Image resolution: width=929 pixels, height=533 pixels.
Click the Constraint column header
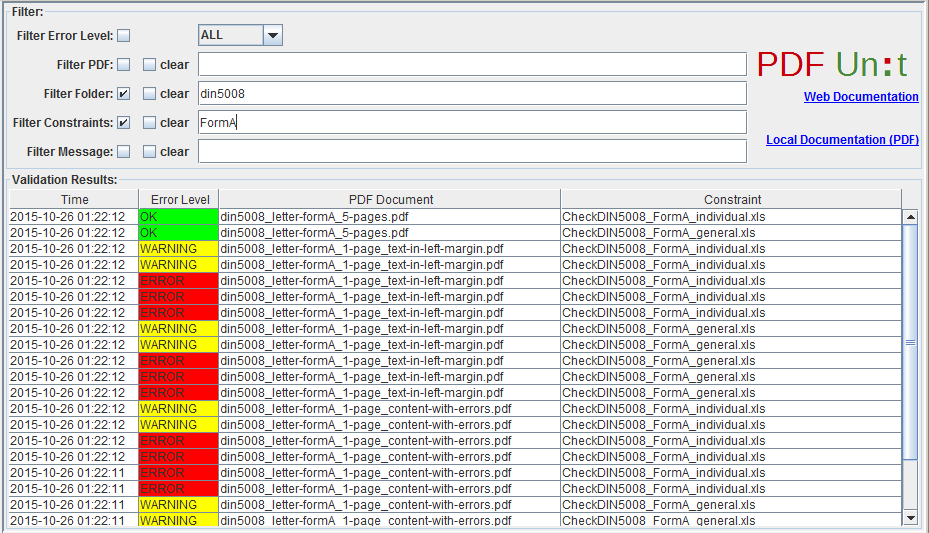pyautogui.click(x=732, y=200)
